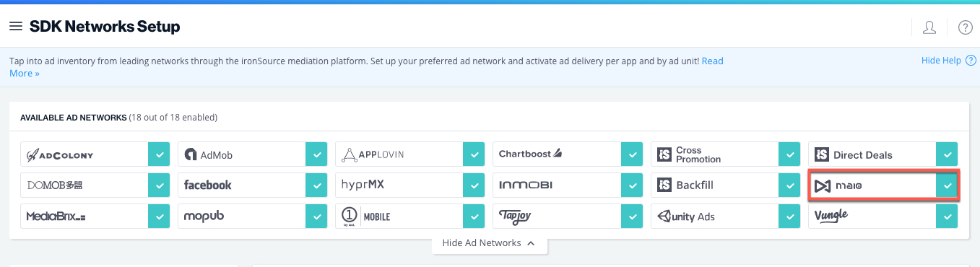This screenshot has height=267, width=980.
Task: Toggle the Chartboost enabled checkmark
Action: click(x=632, y=154)
